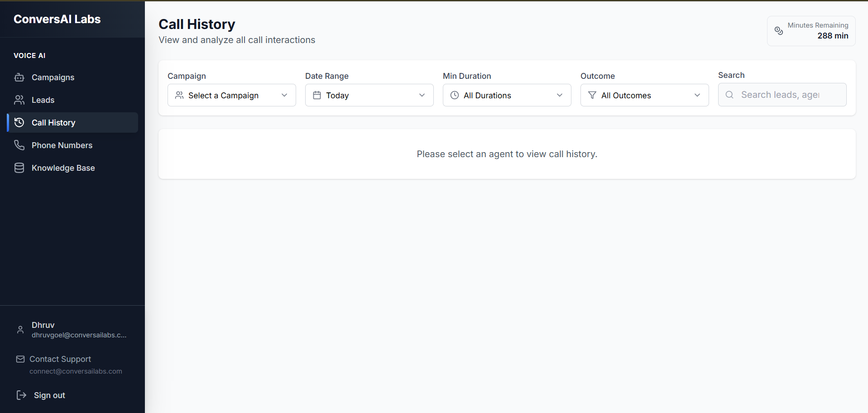
Task: Expand the All Durations chevron
Action: click(560, 95)
